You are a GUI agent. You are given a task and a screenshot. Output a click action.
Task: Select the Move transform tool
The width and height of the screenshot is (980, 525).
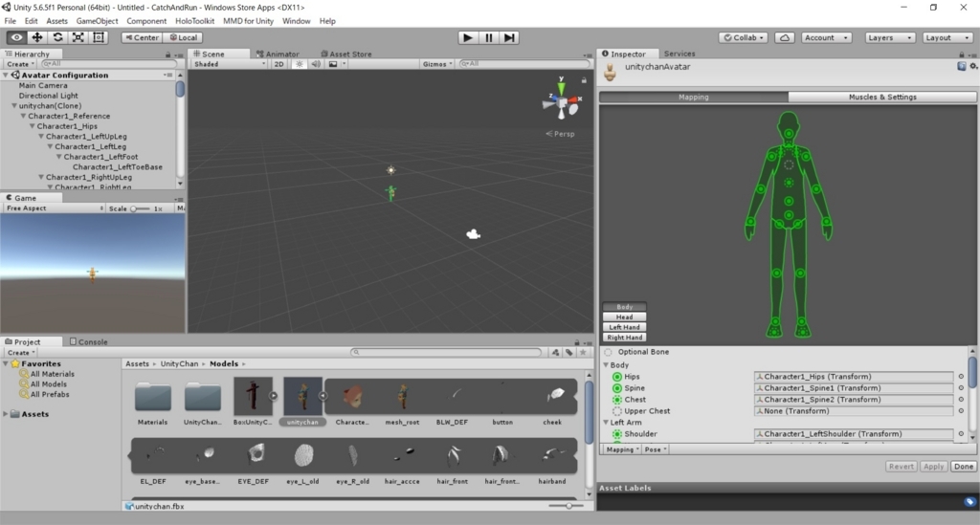[x=37, y=37]
